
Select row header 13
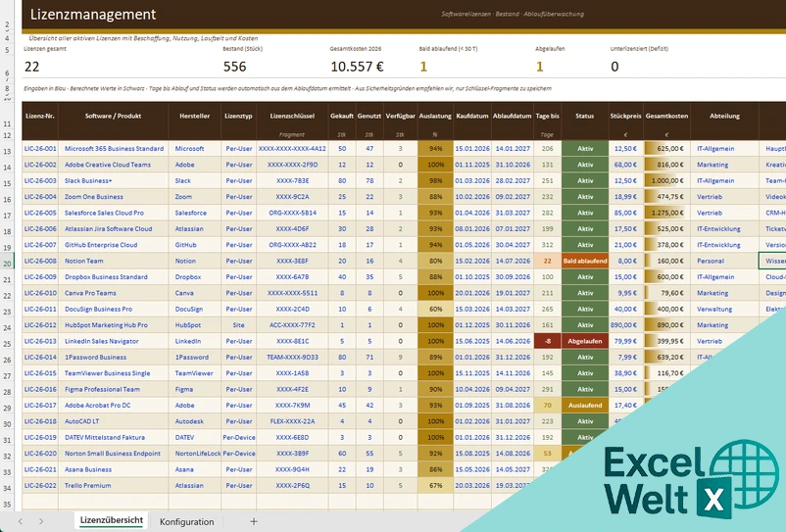(x=7, y=150)
